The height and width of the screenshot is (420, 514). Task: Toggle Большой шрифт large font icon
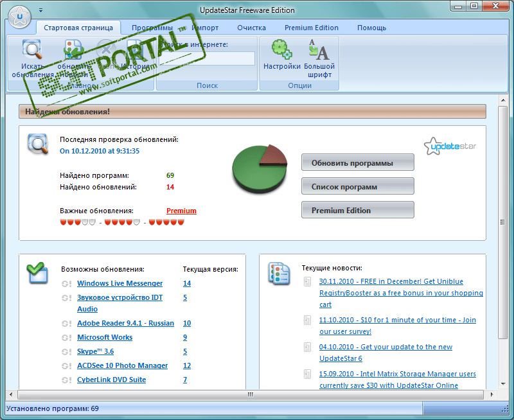coord(319,49)
